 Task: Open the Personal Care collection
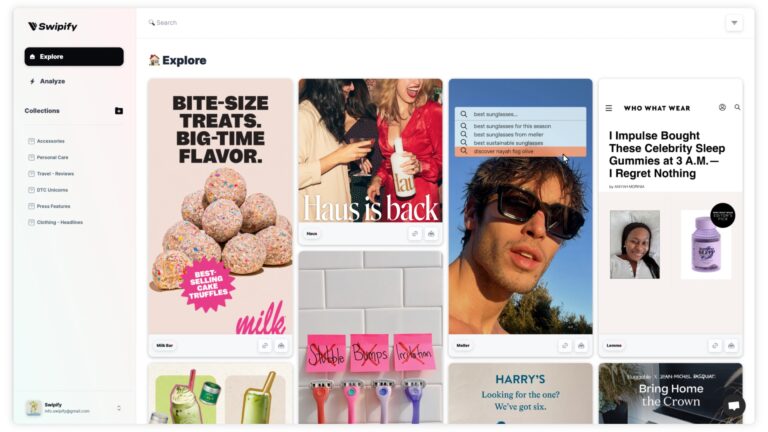[52, 157]
